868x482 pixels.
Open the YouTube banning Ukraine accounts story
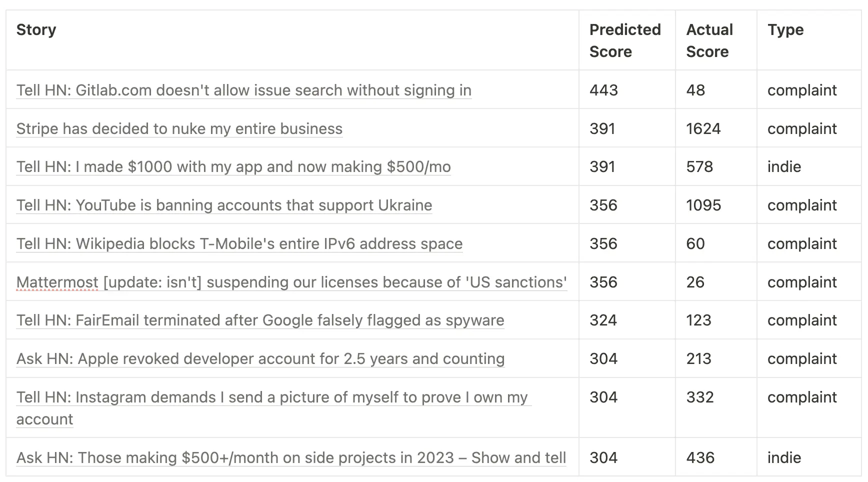[224, 205]
